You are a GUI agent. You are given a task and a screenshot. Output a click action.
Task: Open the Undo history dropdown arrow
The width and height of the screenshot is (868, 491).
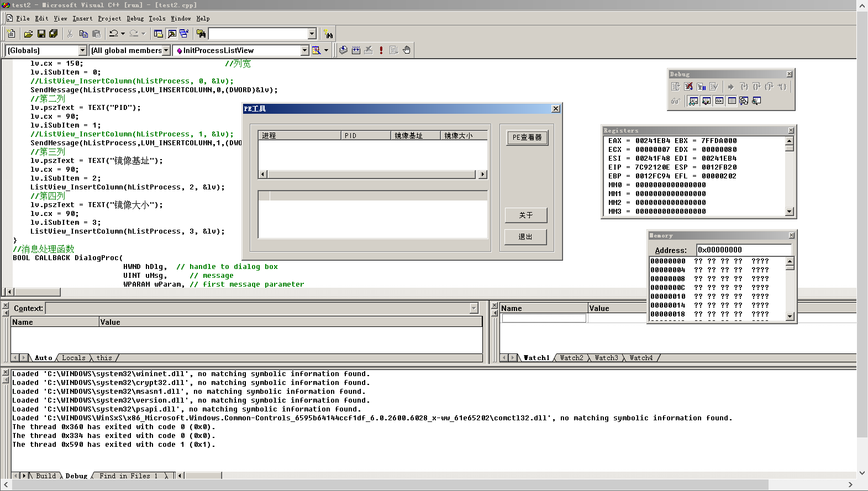click(123, 34)
